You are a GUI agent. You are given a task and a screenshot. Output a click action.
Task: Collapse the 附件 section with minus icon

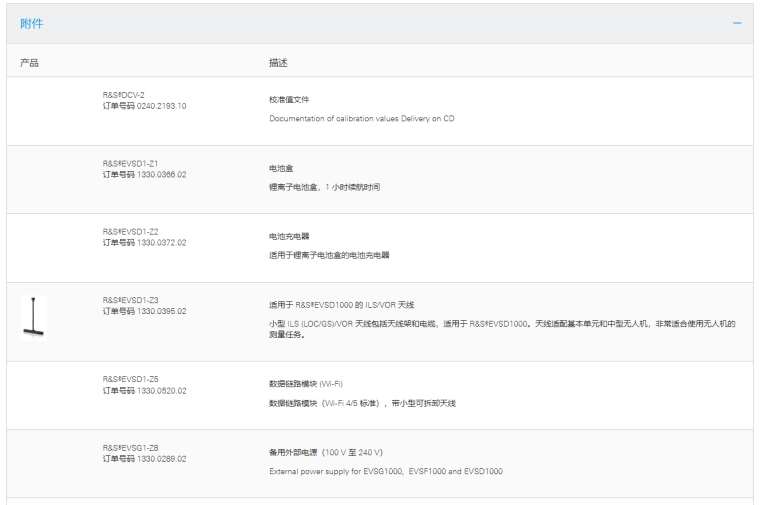(x=737, y=23)
